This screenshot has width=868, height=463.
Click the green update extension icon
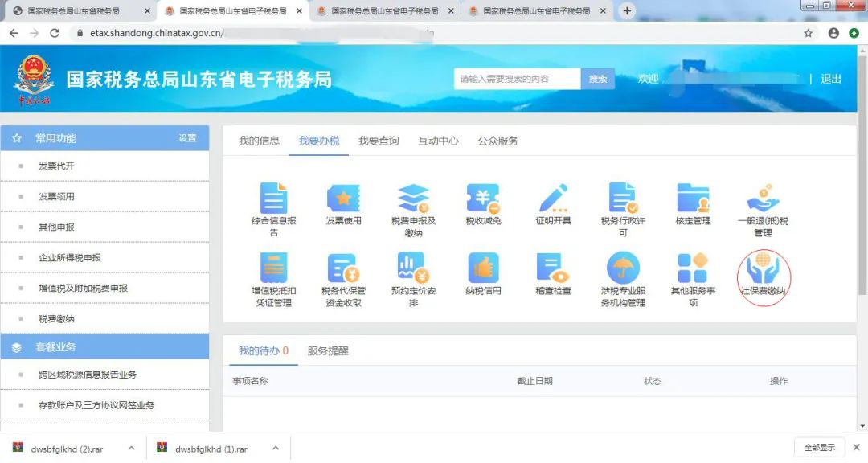(854, 33)
